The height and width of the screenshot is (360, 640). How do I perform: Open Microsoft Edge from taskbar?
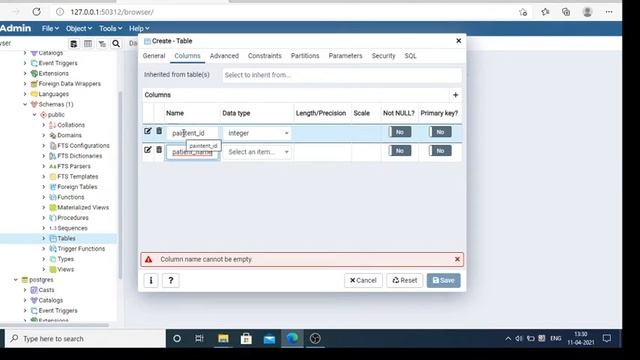coord(292,338)
